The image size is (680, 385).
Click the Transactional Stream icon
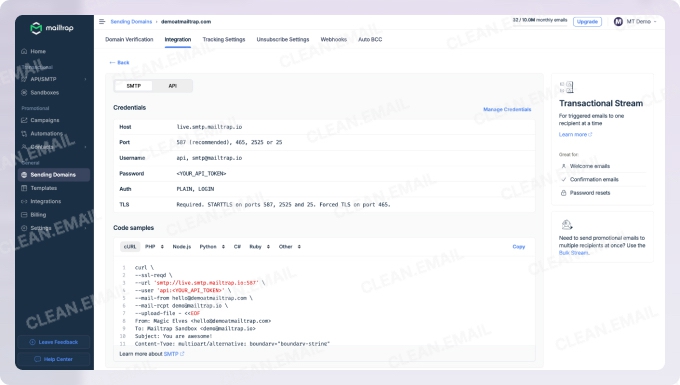566,87
